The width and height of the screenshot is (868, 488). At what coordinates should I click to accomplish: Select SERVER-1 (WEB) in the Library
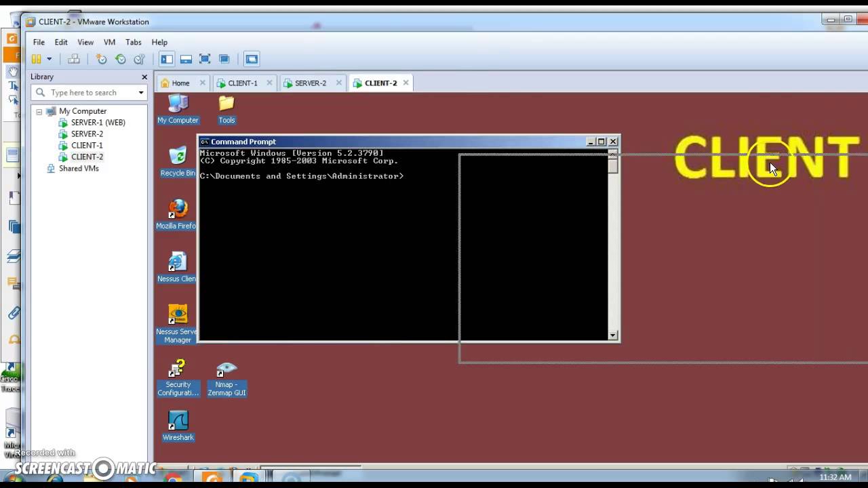click(x=98, y=123)
